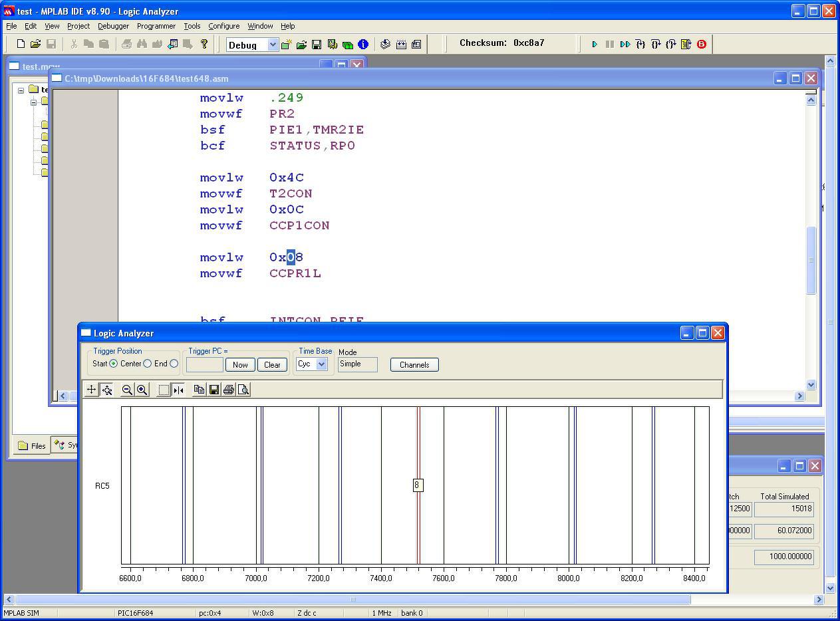Click the 'CCPR1L' text in the editor
This screenshot has height=621, width=840.
point(295,273)
